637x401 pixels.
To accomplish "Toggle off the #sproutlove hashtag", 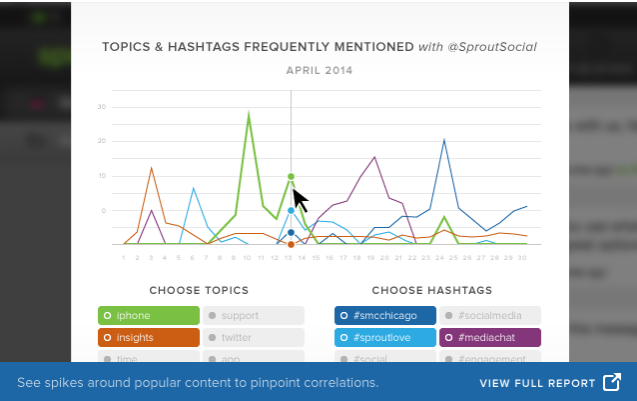I will click(385, 337).
